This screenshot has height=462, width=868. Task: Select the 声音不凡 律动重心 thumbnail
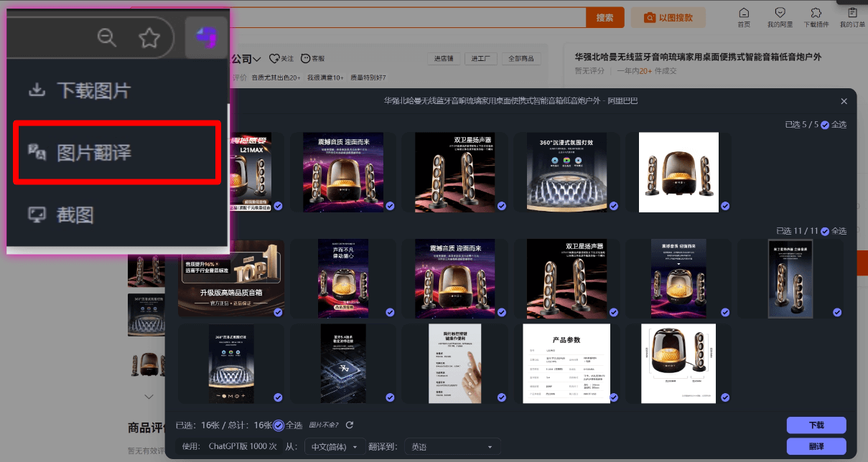coord(343,278)
